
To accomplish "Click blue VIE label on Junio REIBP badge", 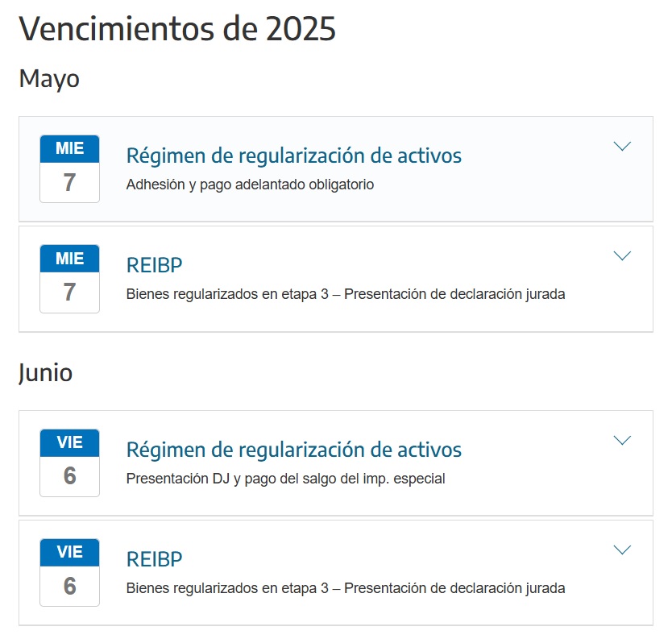I will pos(69,553).
